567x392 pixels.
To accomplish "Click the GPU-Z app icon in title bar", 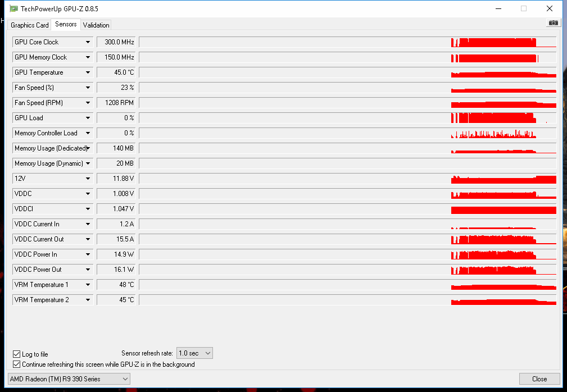I will click(13, 8).
